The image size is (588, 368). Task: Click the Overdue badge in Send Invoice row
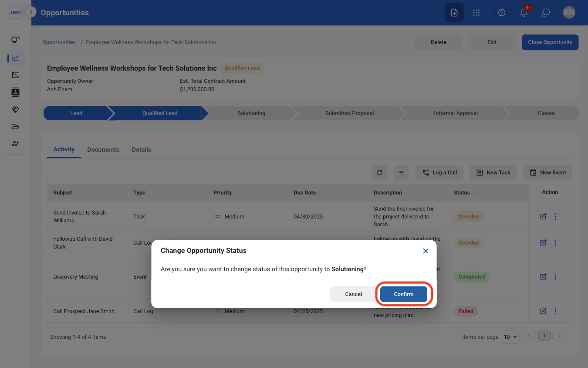(469, 217)
